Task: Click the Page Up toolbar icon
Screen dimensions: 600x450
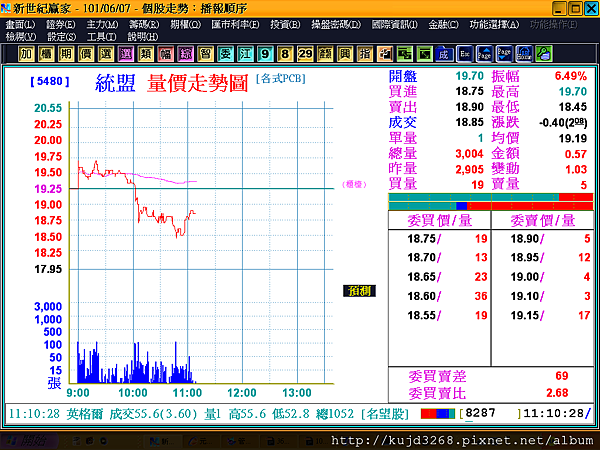Action: point(484,54)
